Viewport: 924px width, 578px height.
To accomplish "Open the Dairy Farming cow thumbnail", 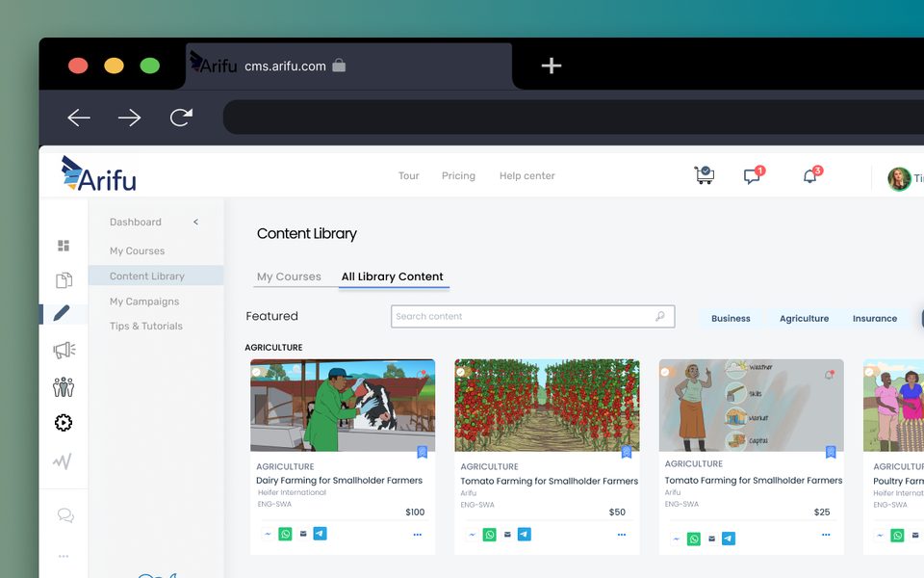I will point(343,406).
